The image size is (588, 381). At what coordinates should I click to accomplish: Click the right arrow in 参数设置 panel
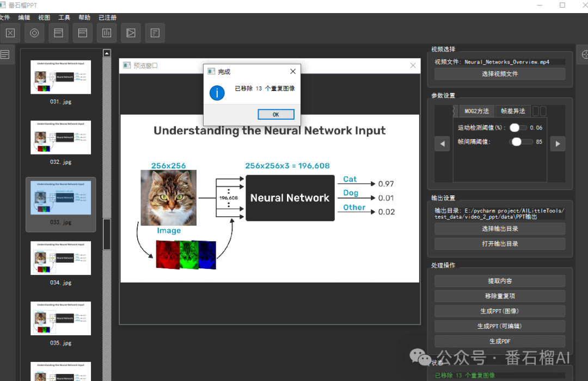click(558, 144)
